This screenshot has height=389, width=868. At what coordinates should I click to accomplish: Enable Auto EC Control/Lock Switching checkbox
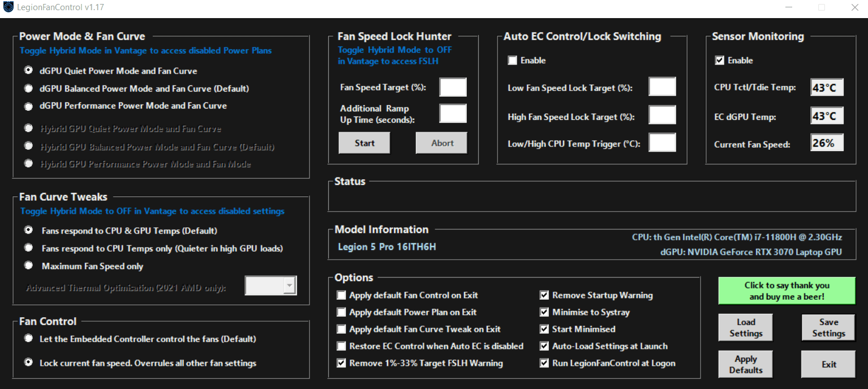(x=512, y=60)
